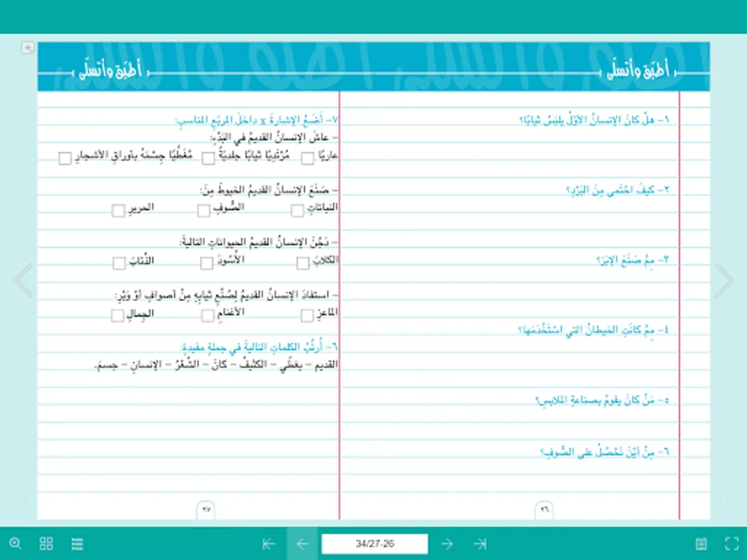The image size is (747, 560).
Task: Check the box for مُرْتَدِيًا ثيابًا جلديّة
Action: pyautogui.click(x=209, y=158)
